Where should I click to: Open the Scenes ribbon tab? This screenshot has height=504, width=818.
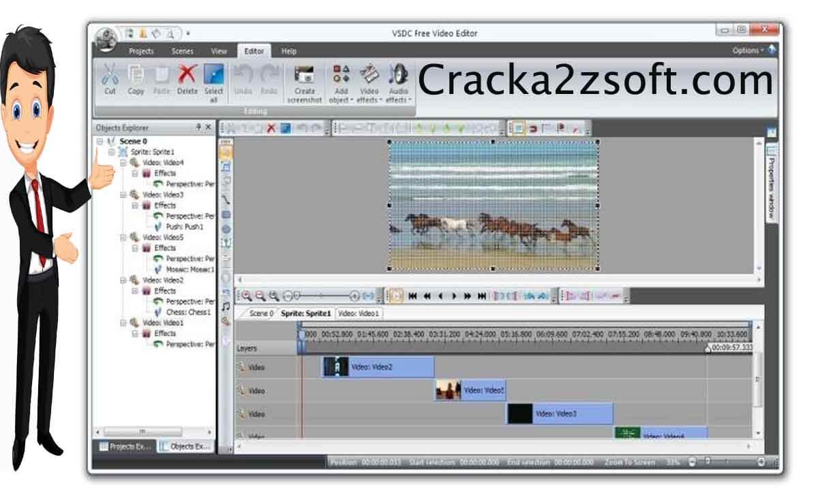click(x=183, y=51)
